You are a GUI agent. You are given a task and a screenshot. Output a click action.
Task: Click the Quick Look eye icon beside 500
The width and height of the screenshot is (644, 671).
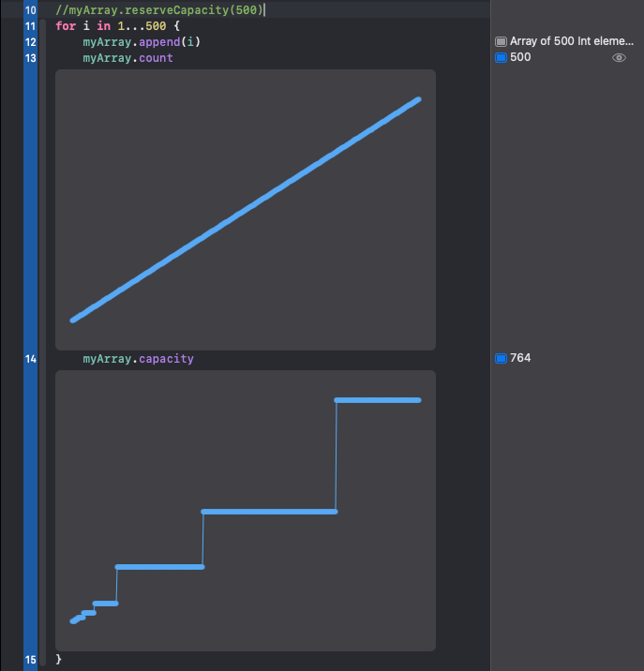click(619, 58)
